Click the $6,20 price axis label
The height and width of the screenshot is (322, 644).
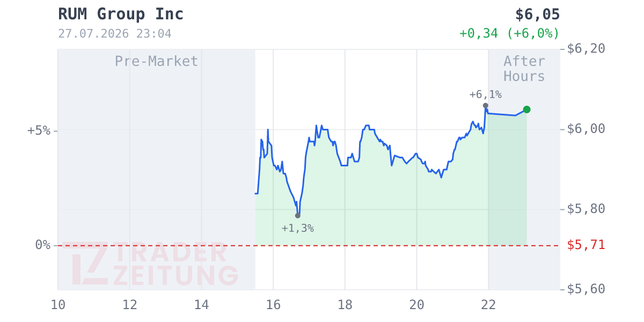tap(586, 49)
